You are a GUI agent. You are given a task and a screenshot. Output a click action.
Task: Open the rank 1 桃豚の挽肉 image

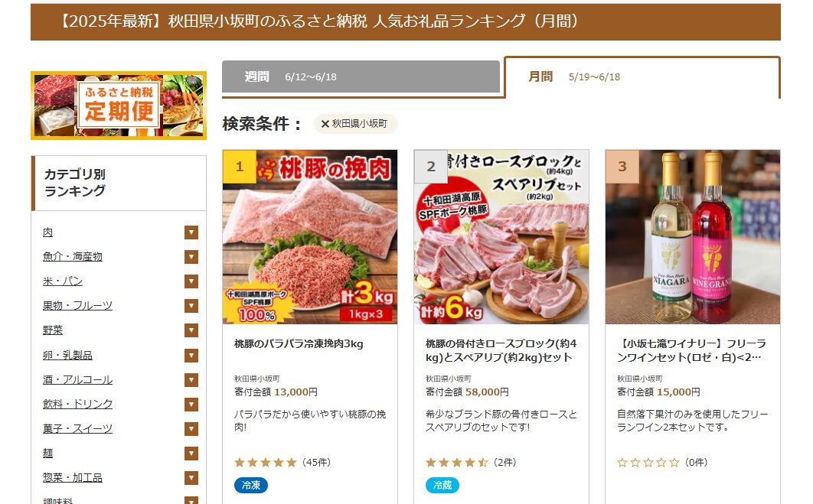310,237
